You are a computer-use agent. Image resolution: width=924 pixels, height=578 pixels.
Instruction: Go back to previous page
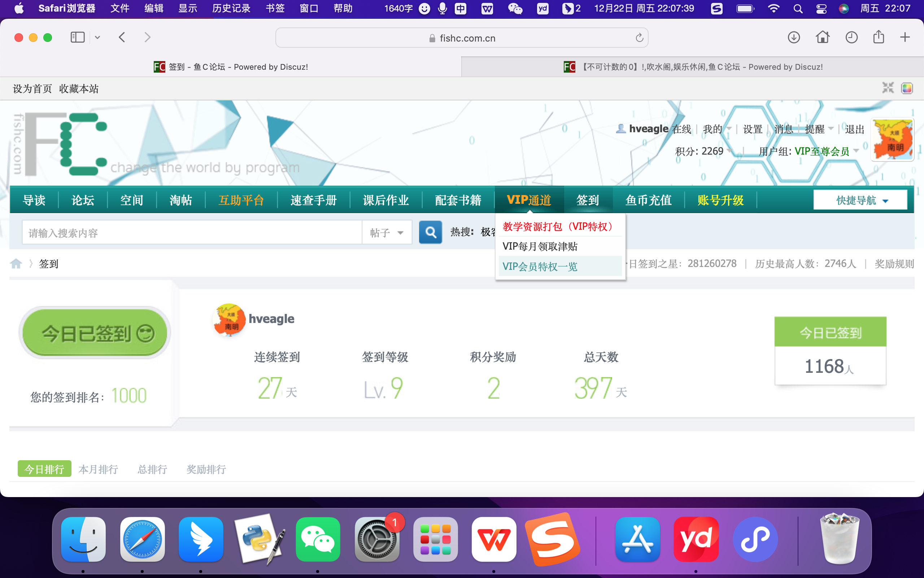click(122, 38)
